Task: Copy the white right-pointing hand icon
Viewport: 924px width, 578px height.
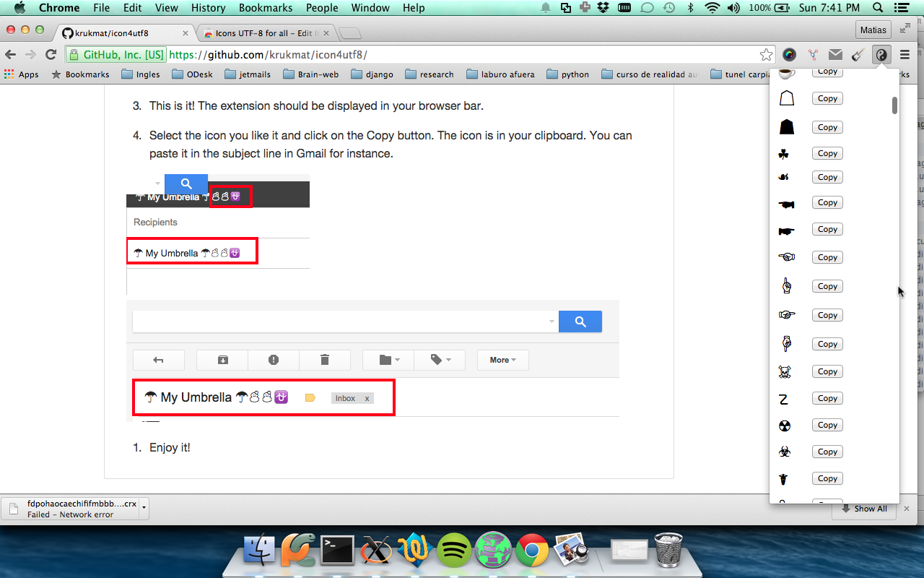Action: (827, 315)
